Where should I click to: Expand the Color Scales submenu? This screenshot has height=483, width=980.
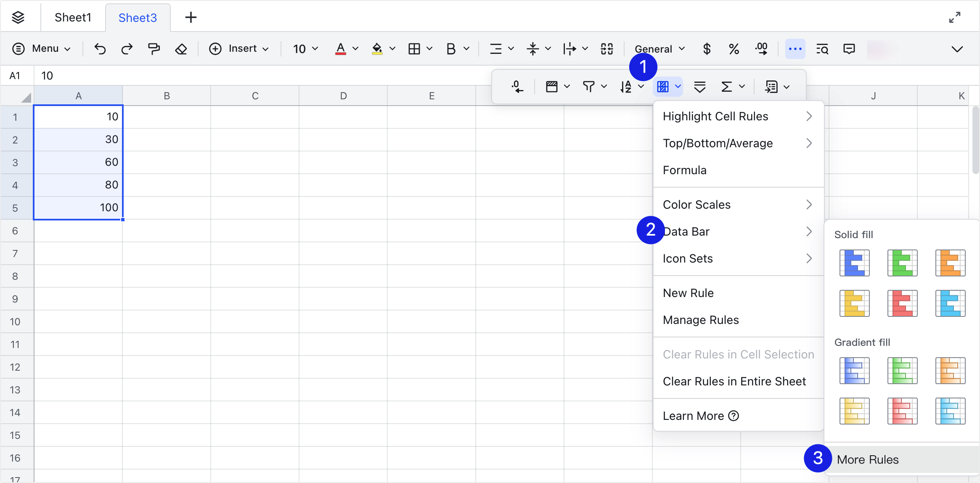(738, 204)
